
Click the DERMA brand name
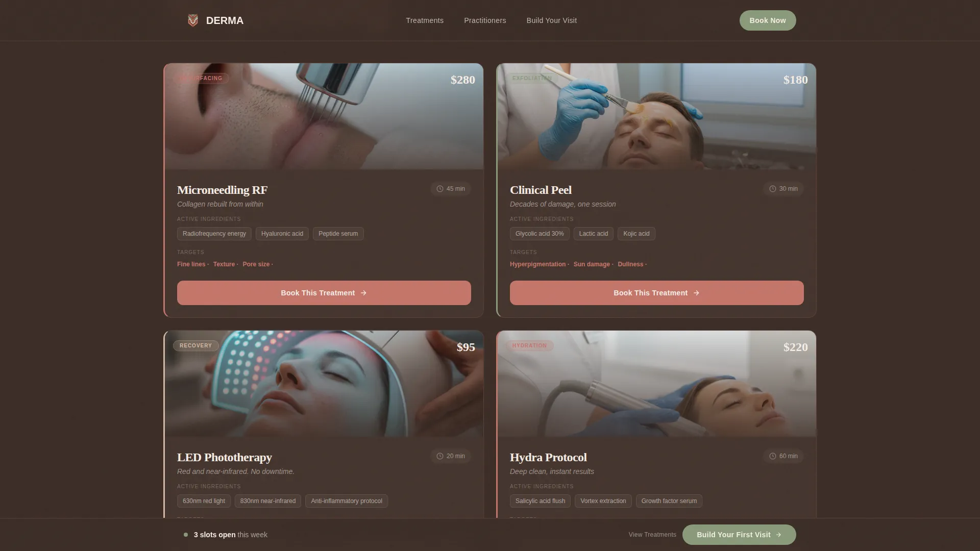(225, 20)
